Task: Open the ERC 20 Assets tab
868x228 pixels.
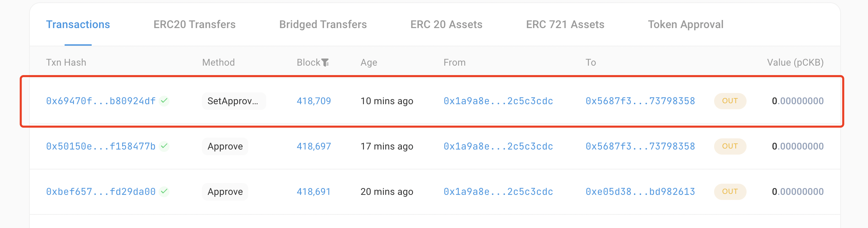Action: [x=446, y=24]
